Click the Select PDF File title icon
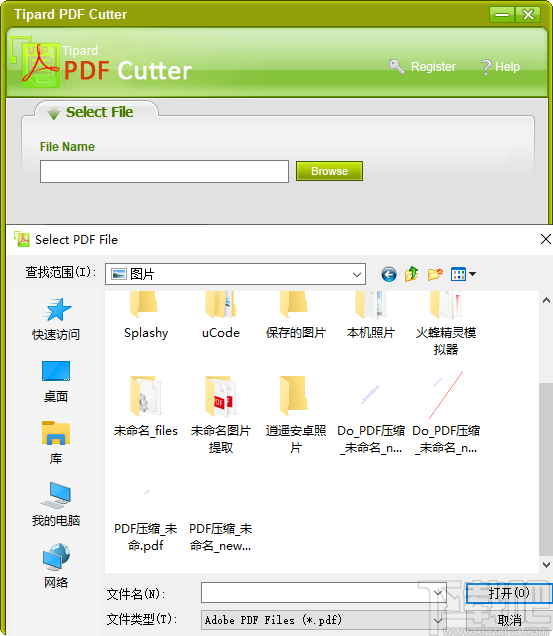553x636 pixels. 22,239
